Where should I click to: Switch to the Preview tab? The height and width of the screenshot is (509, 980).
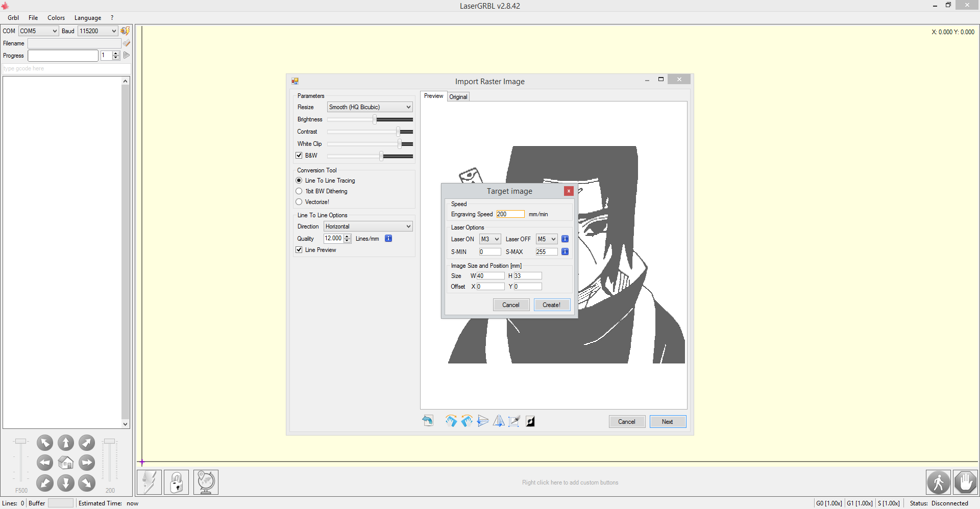[x=434, y=96]
